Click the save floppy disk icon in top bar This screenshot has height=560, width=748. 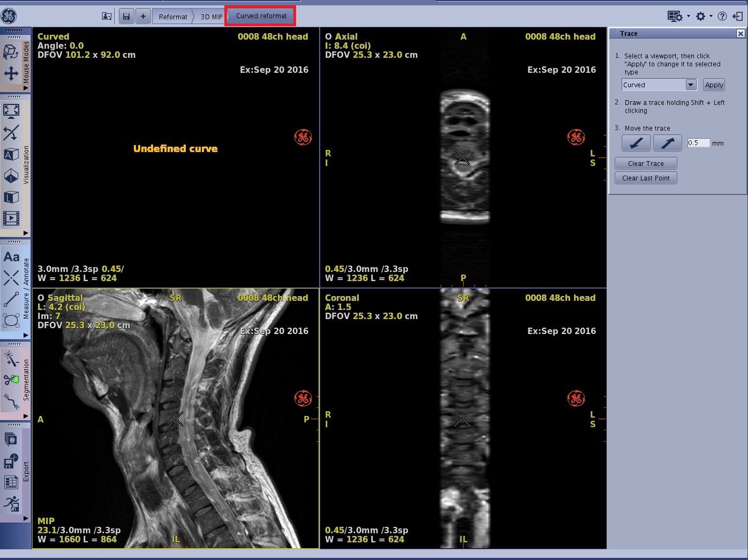(126, 17)
